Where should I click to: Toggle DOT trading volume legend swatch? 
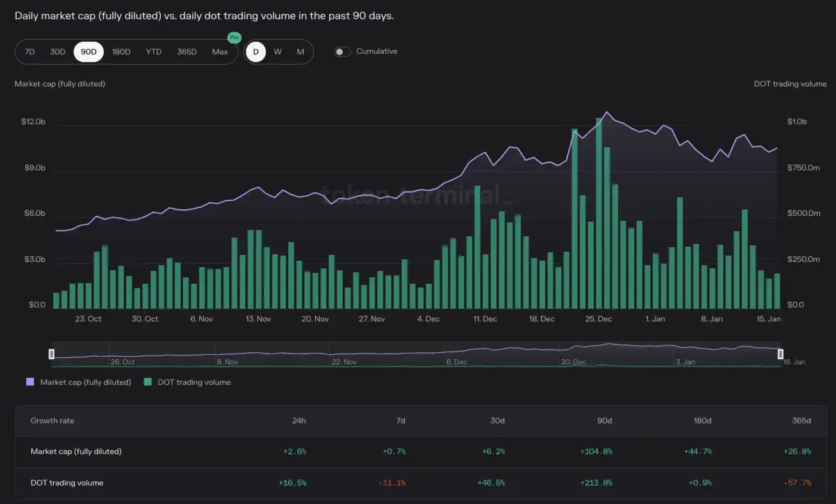coord(147,382)
